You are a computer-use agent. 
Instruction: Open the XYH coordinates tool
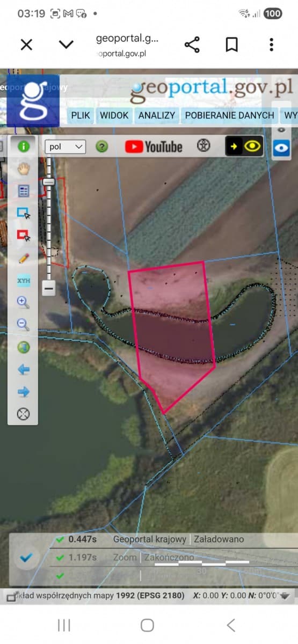24,280
